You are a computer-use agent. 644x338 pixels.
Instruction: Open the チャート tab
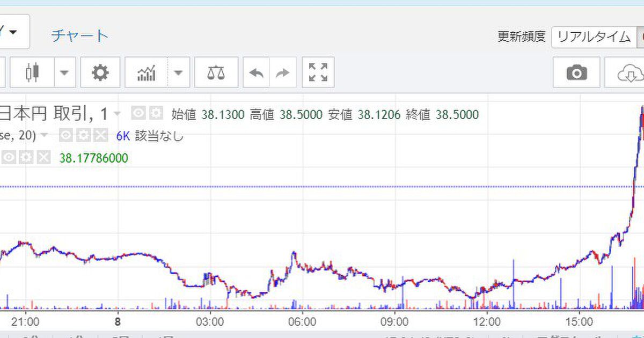[79, 36]
